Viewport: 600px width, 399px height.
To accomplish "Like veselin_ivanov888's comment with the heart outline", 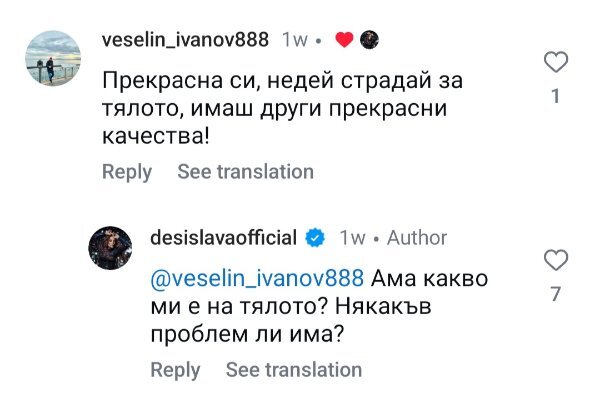I will 556,62.
